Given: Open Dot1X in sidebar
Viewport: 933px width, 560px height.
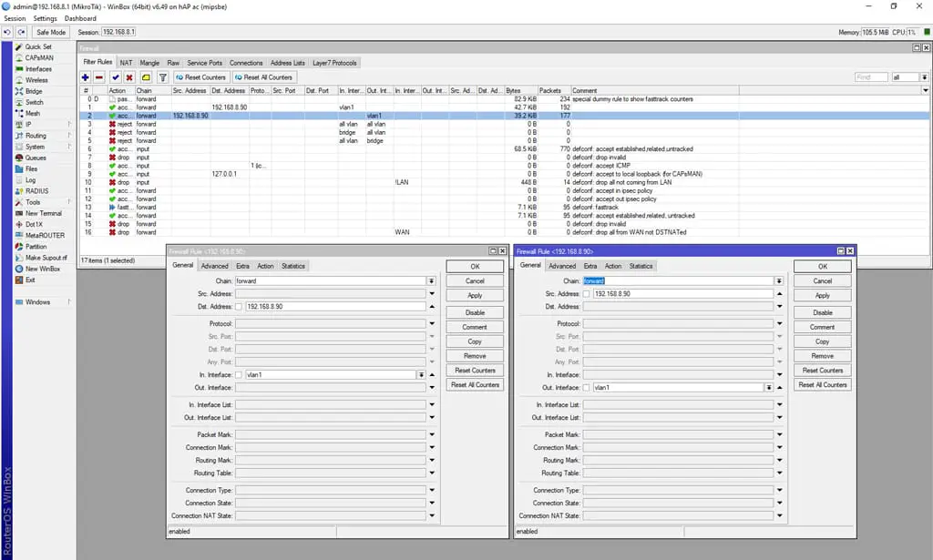Looking at the screenshot, I should pos(34,224).
